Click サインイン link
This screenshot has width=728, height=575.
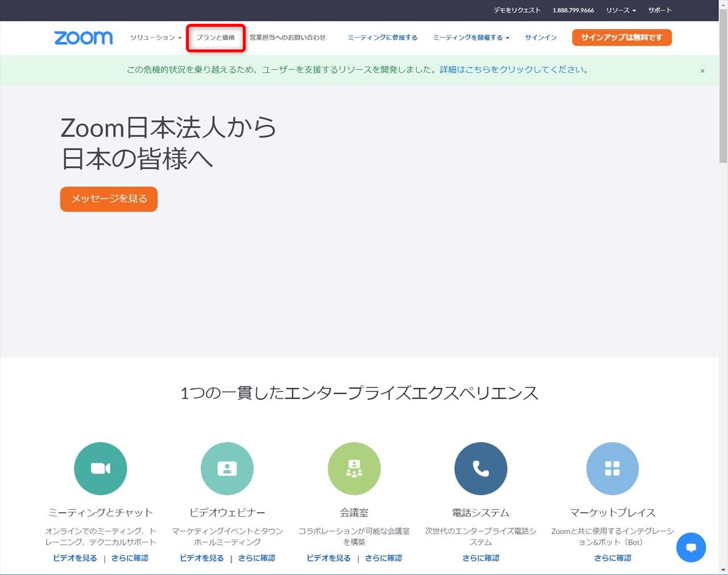[541, 38]
